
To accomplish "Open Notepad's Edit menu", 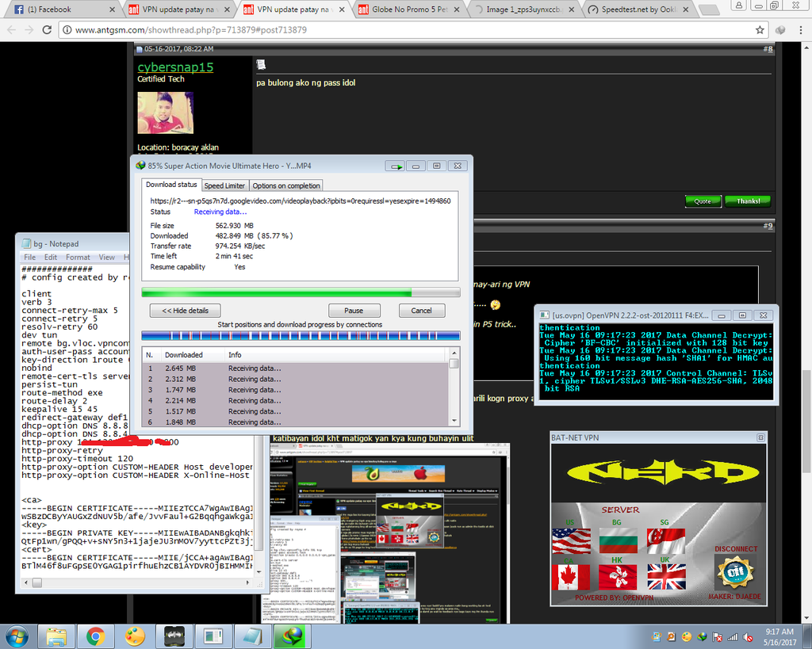I will [x=51, y=257].
